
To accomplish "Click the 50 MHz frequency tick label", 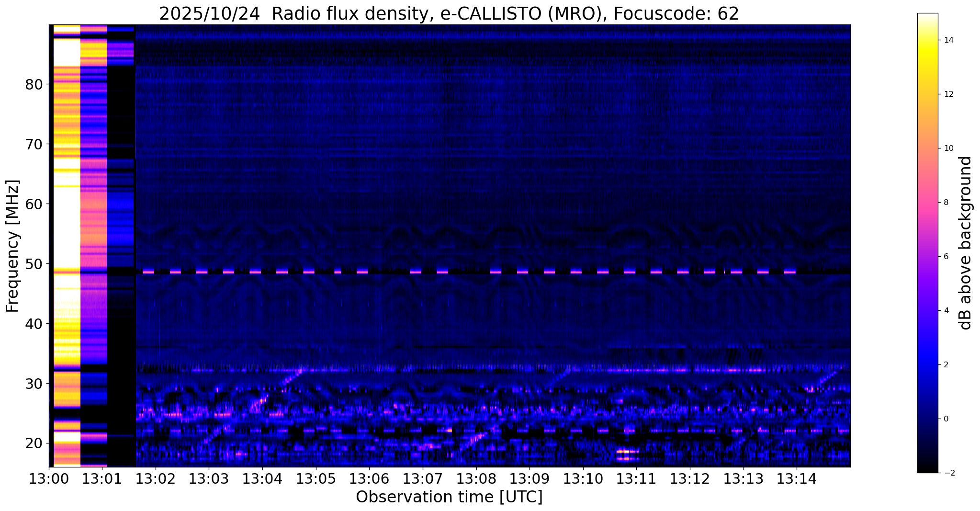I will pos(34,264).
